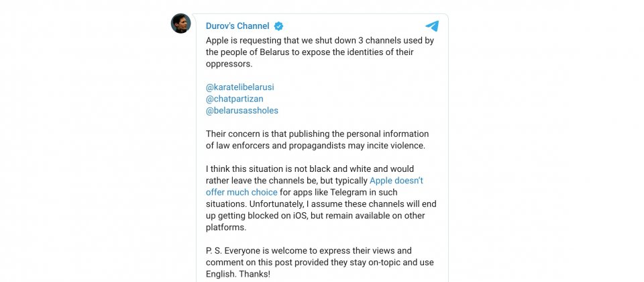Open the @belarusassholes channel mention
Screen dimensions: 644x282
[242, 111]
